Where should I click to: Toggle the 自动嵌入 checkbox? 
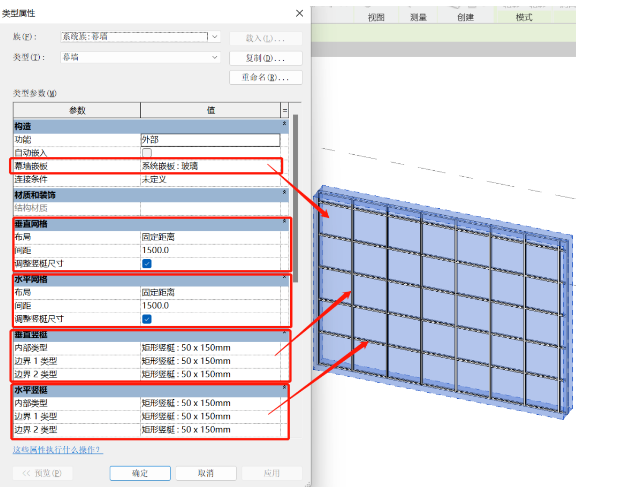[147, 153]
